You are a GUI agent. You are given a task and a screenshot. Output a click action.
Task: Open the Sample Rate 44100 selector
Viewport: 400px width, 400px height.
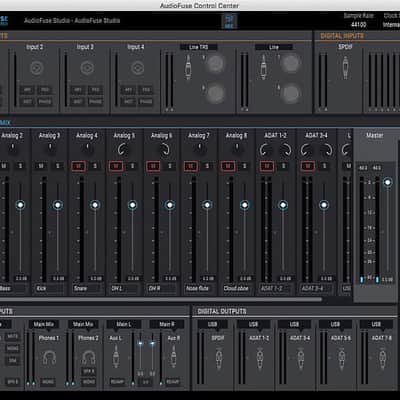(359, 25)
